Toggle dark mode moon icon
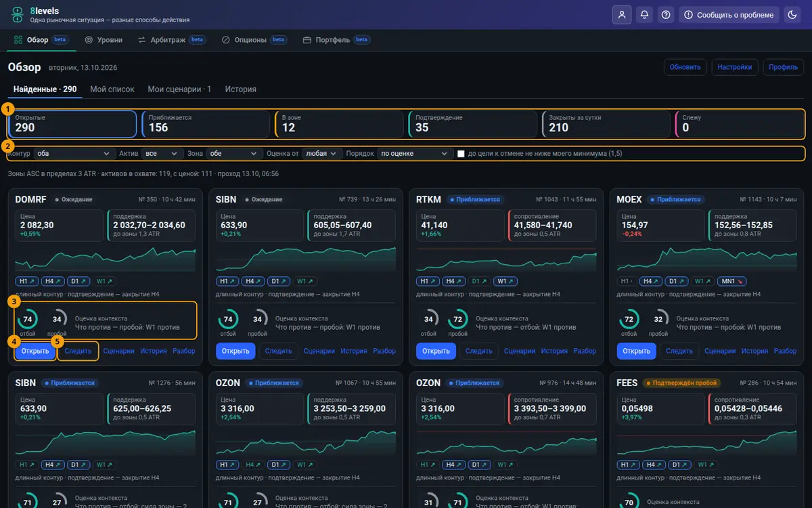Image resolution: width=812 pixels, height=508 pixels. [x=792, y=15]
